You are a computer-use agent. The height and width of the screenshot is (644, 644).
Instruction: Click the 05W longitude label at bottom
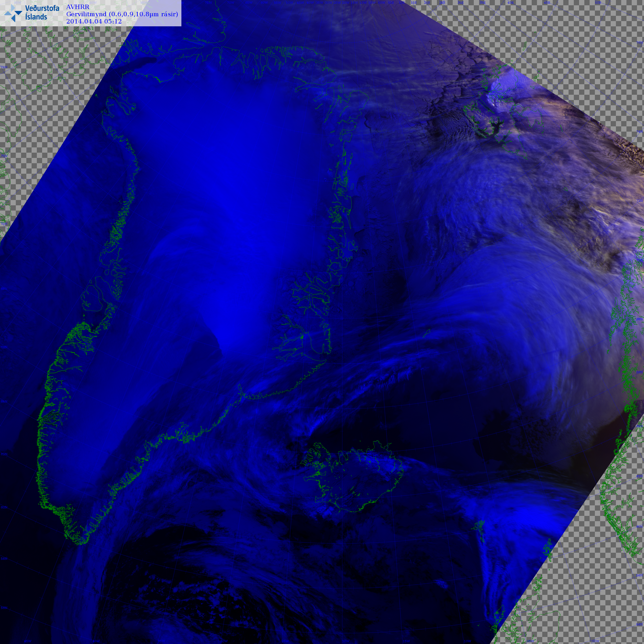coord(530,641)
